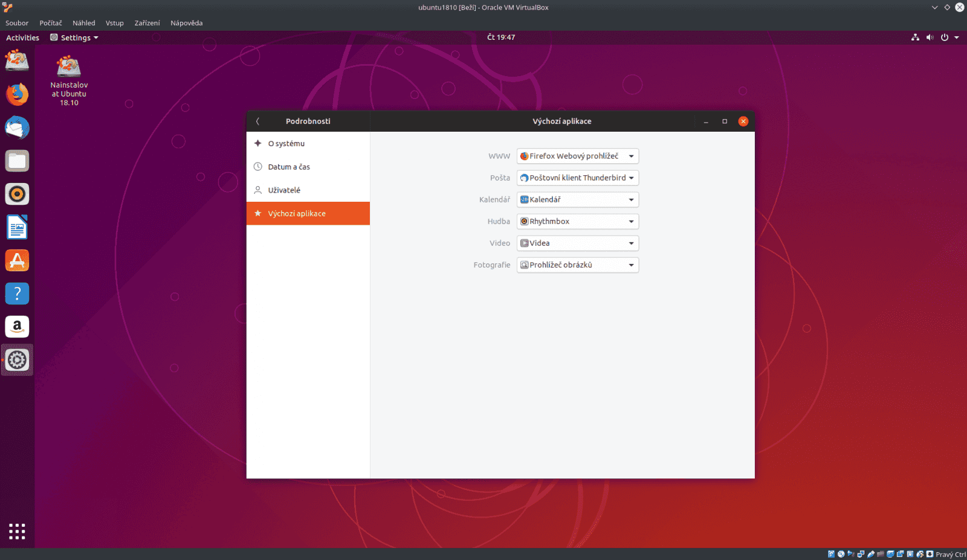Open the Nápověda menu in VirtualBox
This screenshot has height=560, width=967.
(x=186, y=23)
